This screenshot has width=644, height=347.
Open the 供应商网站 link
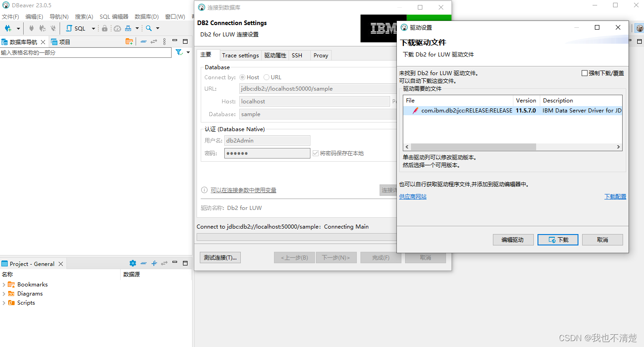pos(413,197)
